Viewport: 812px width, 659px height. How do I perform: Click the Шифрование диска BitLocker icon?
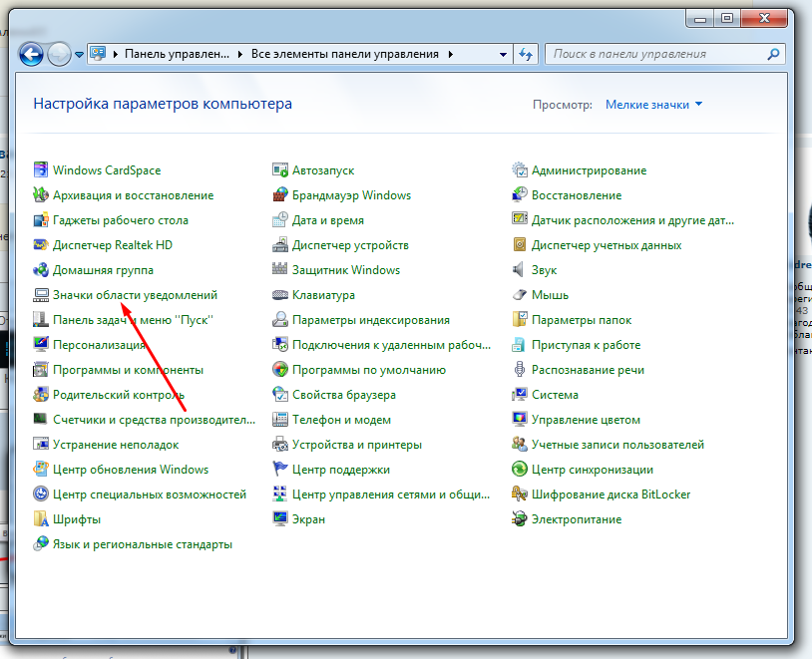pyautogui.click(x=520, y=494)
